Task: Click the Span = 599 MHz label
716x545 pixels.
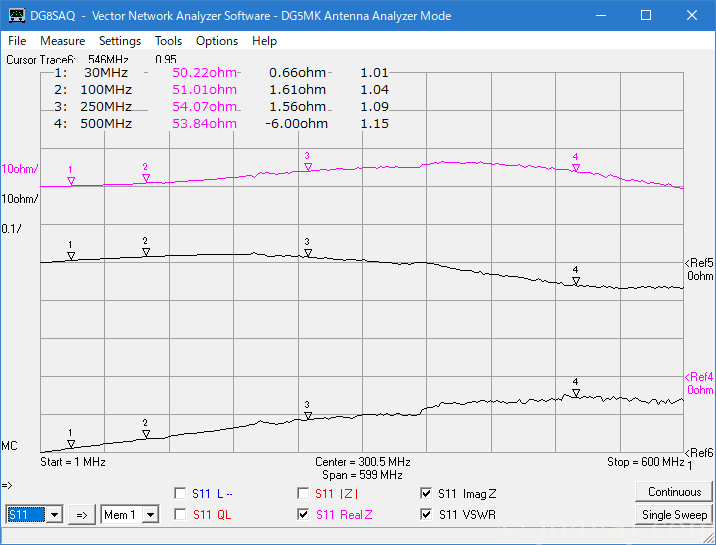Action: (x=363, y=475)
